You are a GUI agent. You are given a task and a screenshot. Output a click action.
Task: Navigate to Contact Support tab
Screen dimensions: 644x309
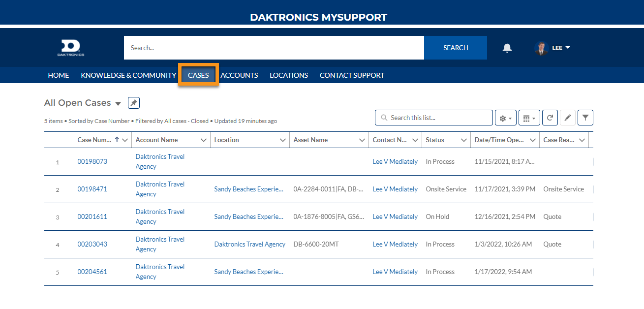[352, 75]
